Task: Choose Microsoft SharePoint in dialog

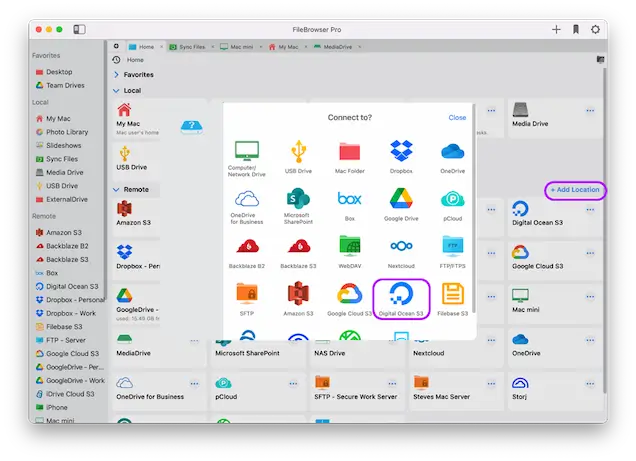Action: point(298,206)
